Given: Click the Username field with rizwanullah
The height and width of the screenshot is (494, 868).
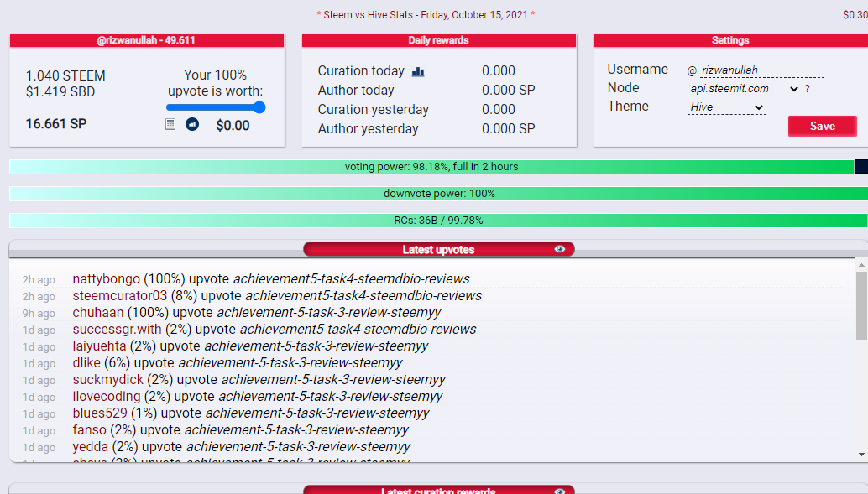Looking at the screenshot, I should [761, 70].
